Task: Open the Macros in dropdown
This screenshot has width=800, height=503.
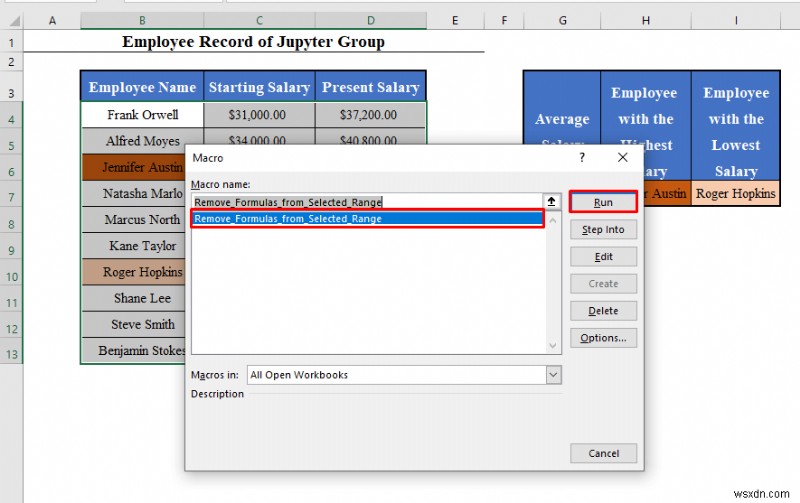Action: pyautogui.click(x=553, y=375)
